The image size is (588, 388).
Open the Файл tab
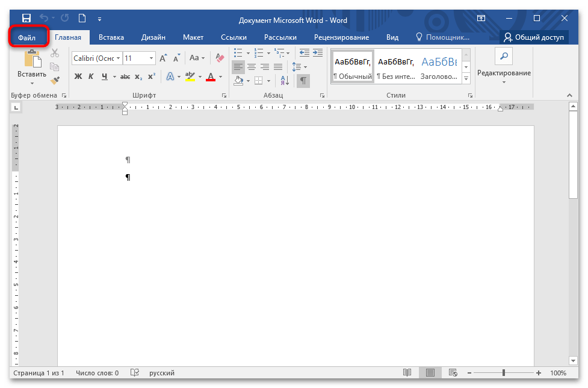[x=27, y=37]
